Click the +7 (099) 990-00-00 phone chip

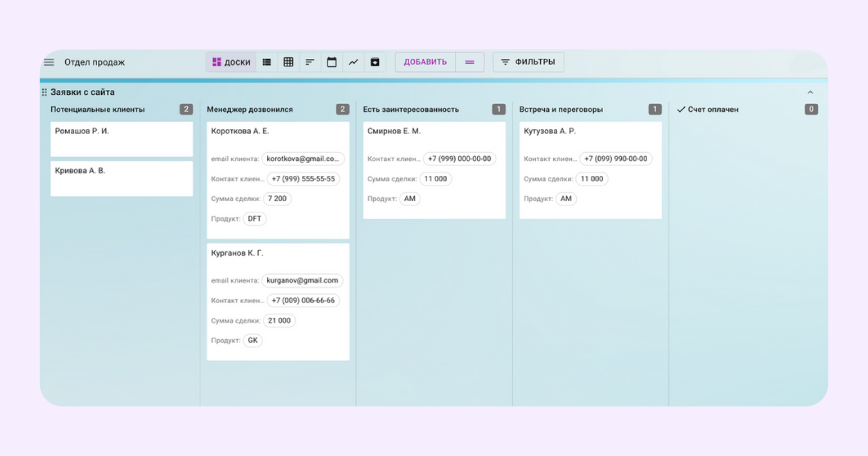[x=616, y=159]
